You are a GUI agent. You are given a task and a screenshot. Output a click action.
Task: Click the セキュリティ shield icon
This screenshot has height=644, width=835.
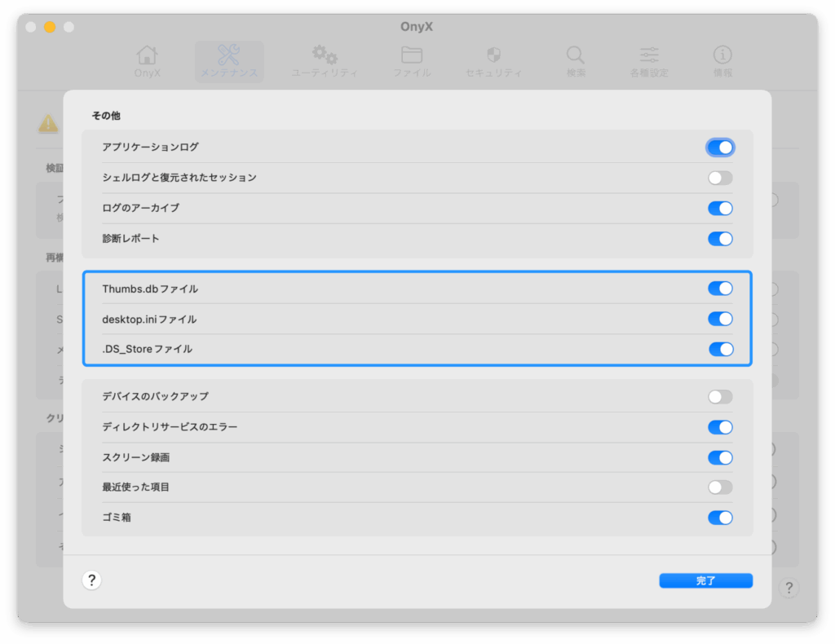[493, 56]
